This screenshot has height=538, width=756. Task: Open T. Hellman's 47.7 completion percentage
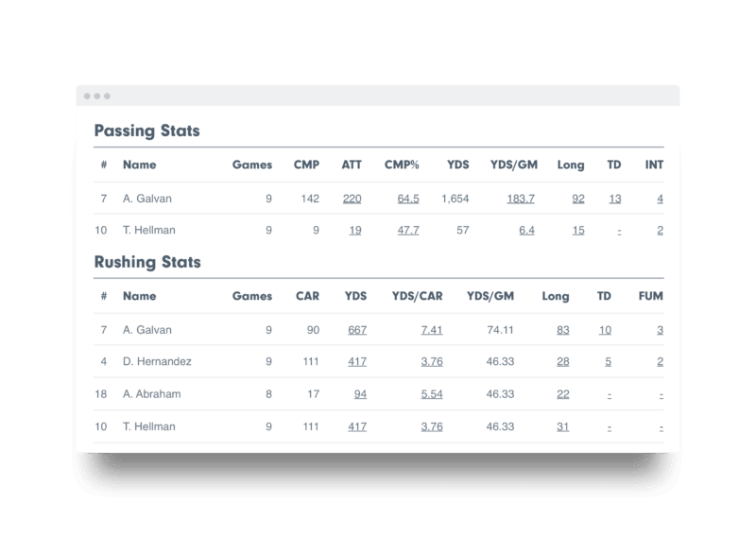[x=408, y=230]
